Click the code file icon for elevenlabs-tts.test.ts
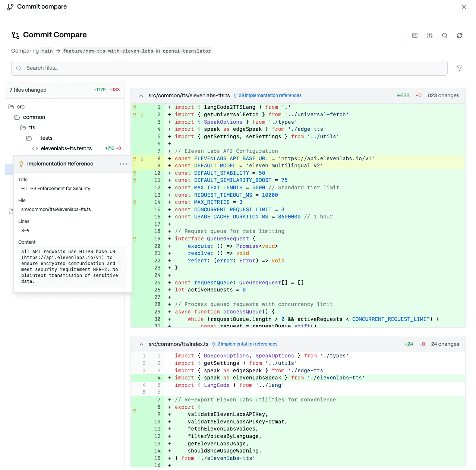476x470 pixels. [35, 149]
